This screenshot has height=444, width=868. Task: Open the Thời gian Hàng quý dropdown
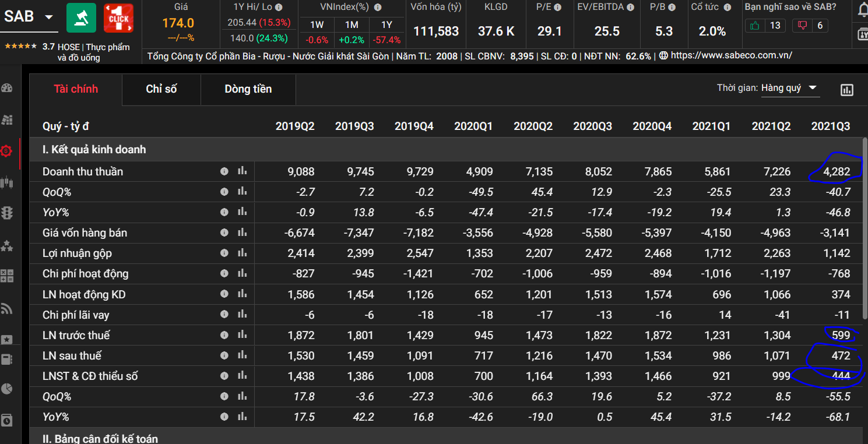(x=790, y=89)
